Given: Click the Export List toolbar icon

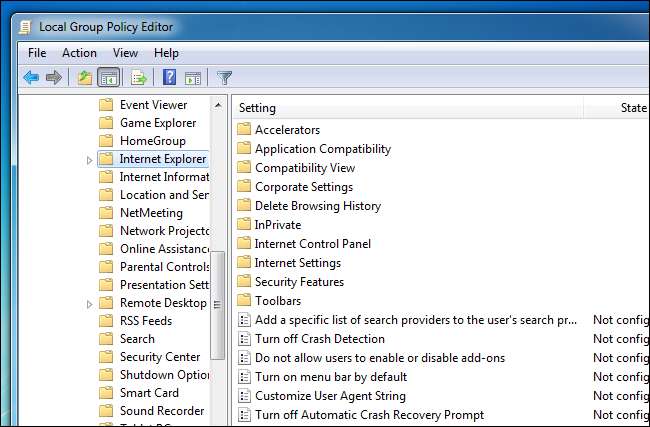Looking at the screenshot, I should (139, 77).
